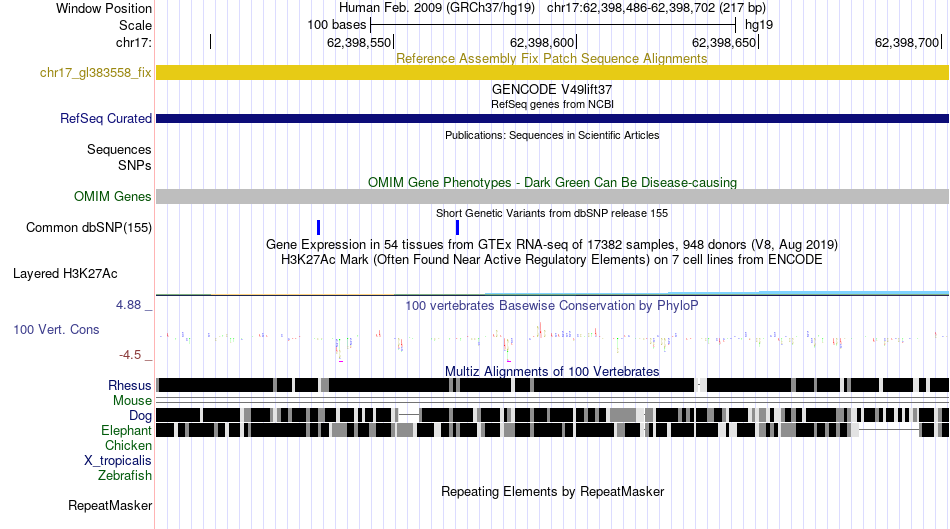Click the Chicken alignment row label
The height and width of the screenshot is (529, 950).
(x=128, y=446)
